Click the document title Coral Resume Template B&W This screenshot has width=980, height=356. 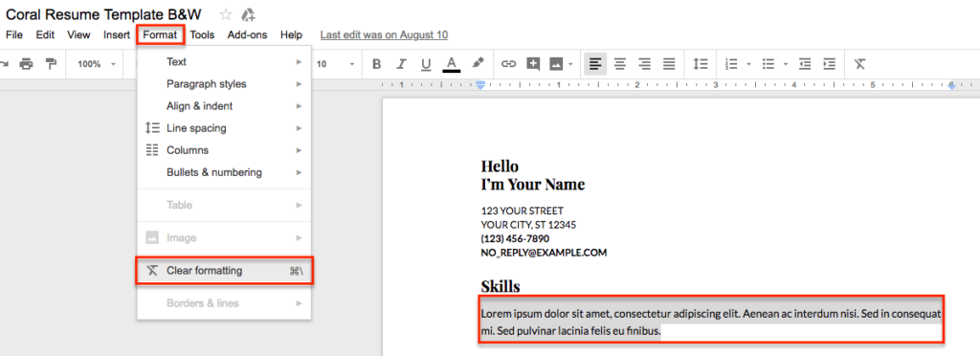(x=103, y=14)
